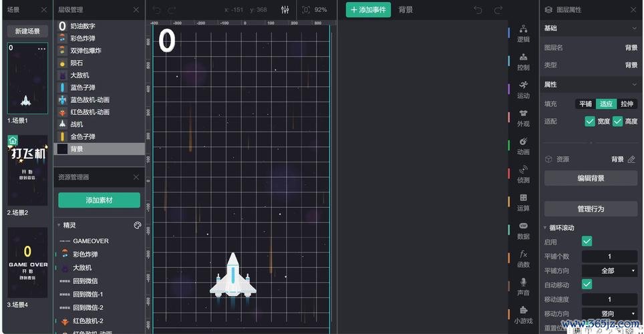Viewport: 644px width, 334px height.
Task: Open the 控制 control block category
Action: (x=523, y=61)
